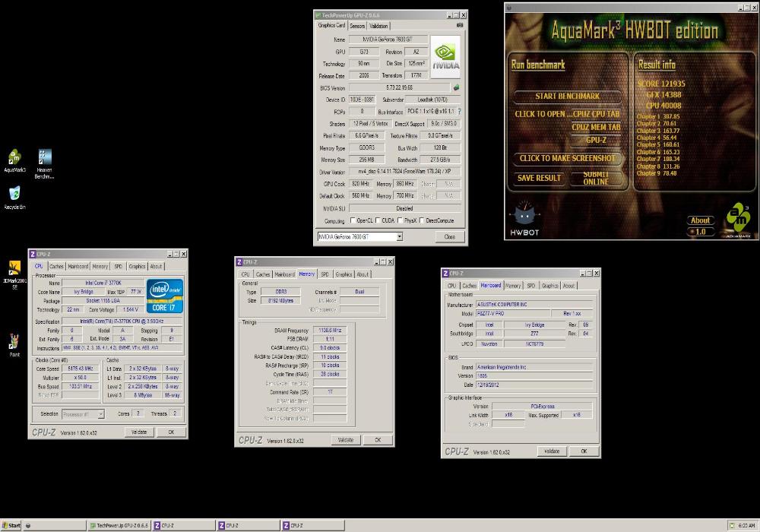Click the processor Specification field

[x=122, y=321]
